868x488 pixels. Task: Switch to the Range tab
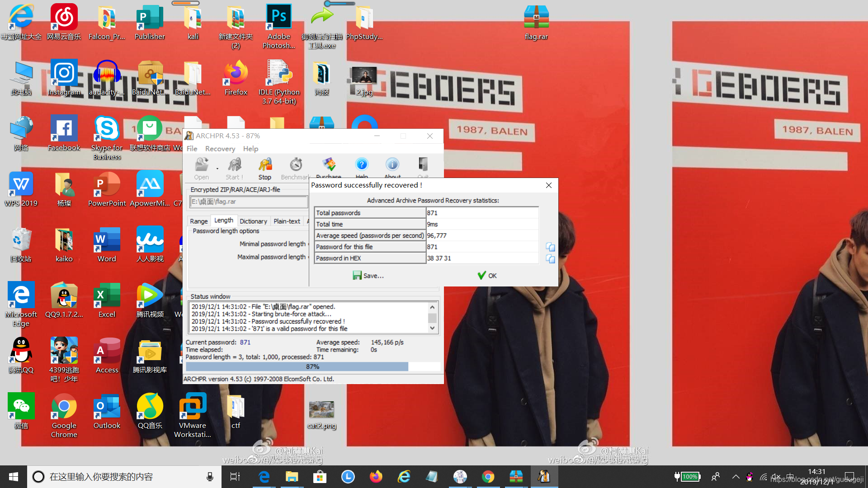[x=199, y=221]
